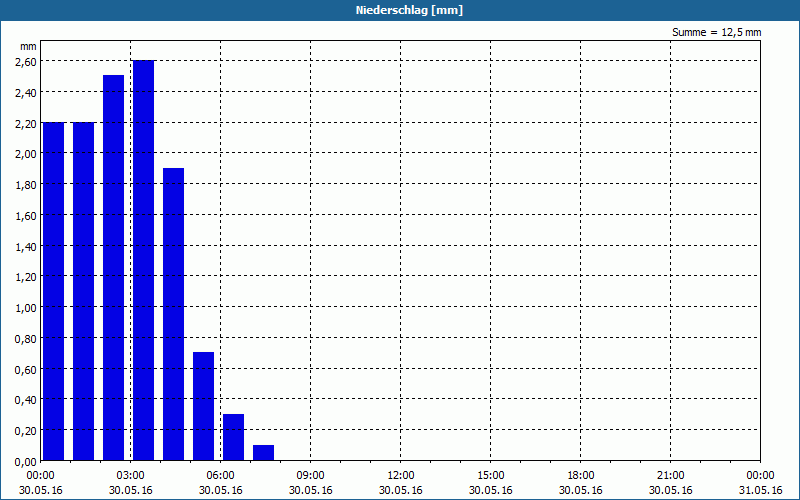Click the 31.05.16 date label

(x=760, y=490)
